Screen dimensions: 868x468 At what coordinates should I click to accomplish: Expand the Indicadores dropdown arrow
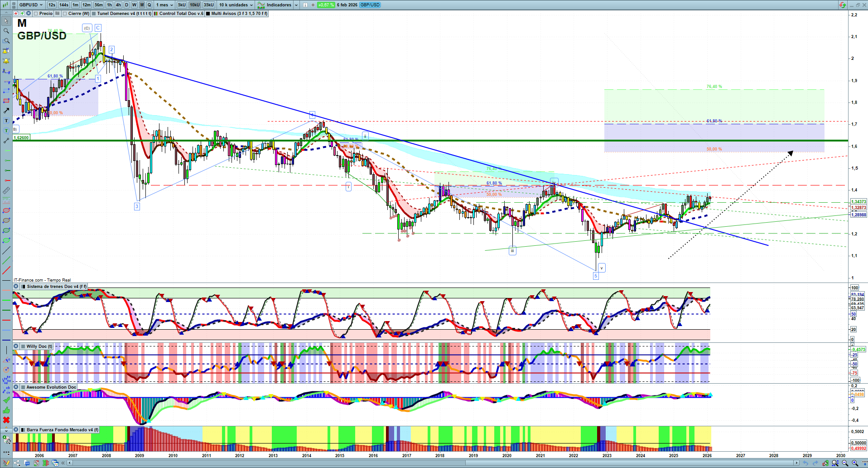(x=296, y=5)
